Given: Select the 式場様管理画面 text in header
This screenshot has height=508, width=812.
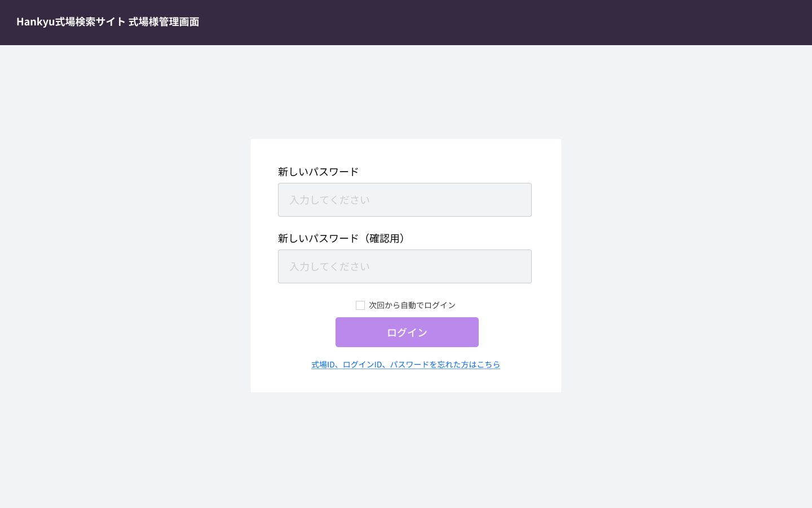Looking at the screenshot, I should [x=164, y=21].
